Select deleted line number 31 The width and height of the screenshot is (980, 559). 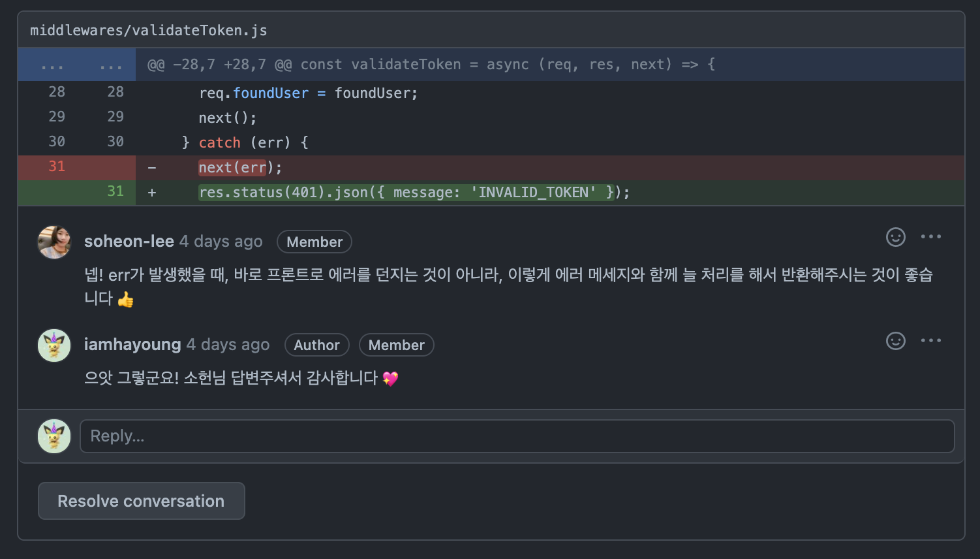[57, 167]
